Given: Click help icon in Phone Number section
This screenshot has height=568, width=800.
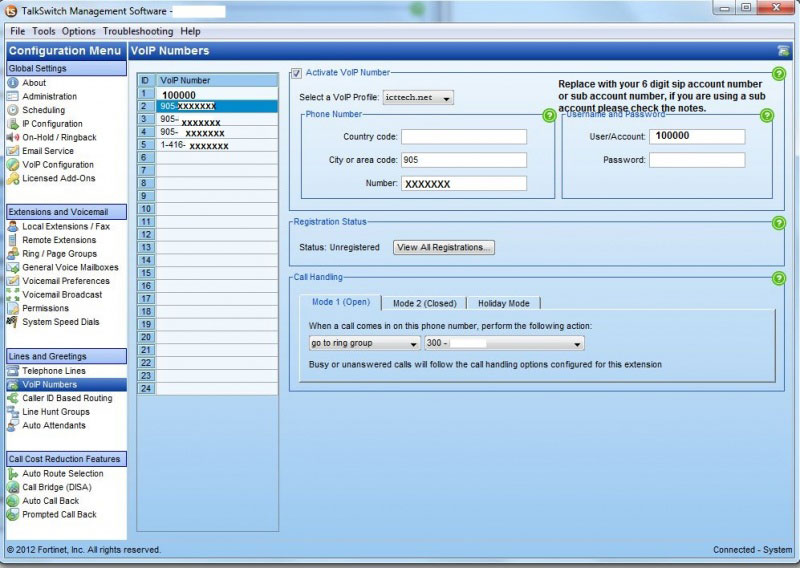Looking at the screenshot, I should [x=548, y=116].
